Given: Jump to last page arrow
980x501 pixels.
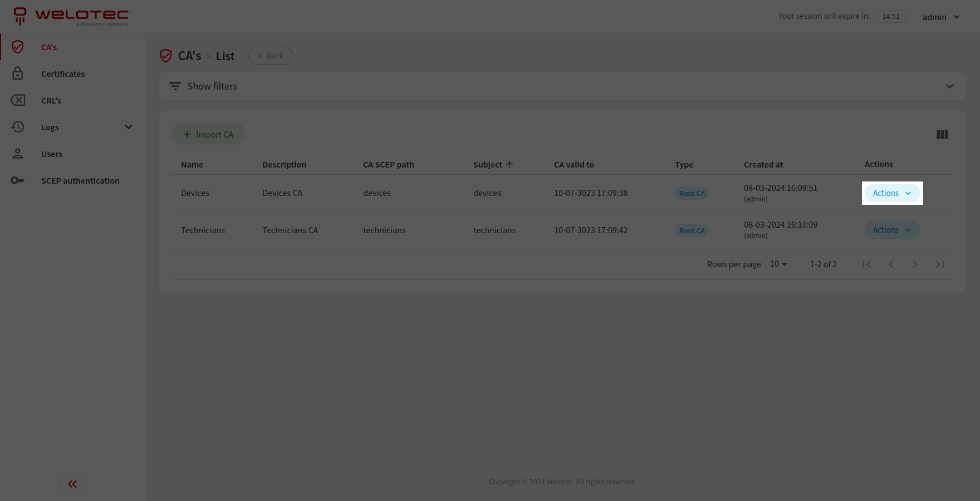Looking at the screenshot, I should click(939, 264).
